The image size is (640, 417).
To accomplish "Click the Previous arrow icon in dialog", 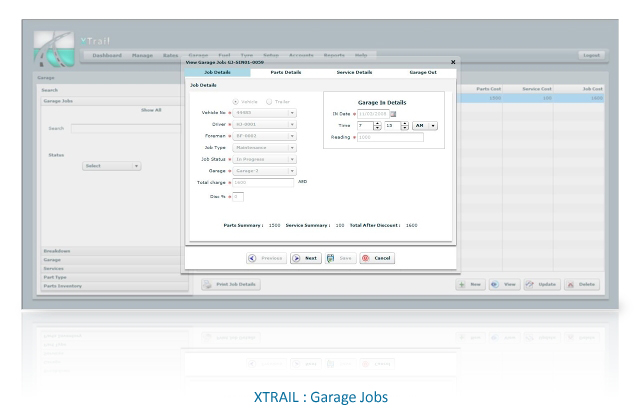I will [253, 258].
